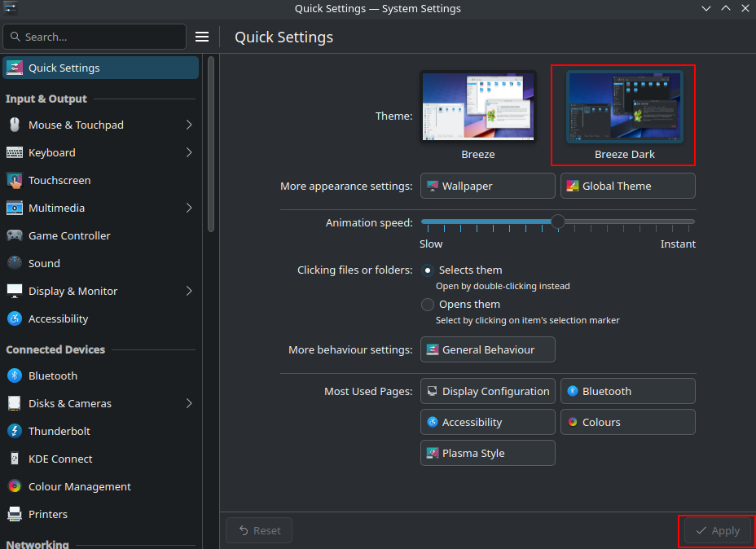Open the Global Theme button
756x549 pixels.
coord(628,186)
